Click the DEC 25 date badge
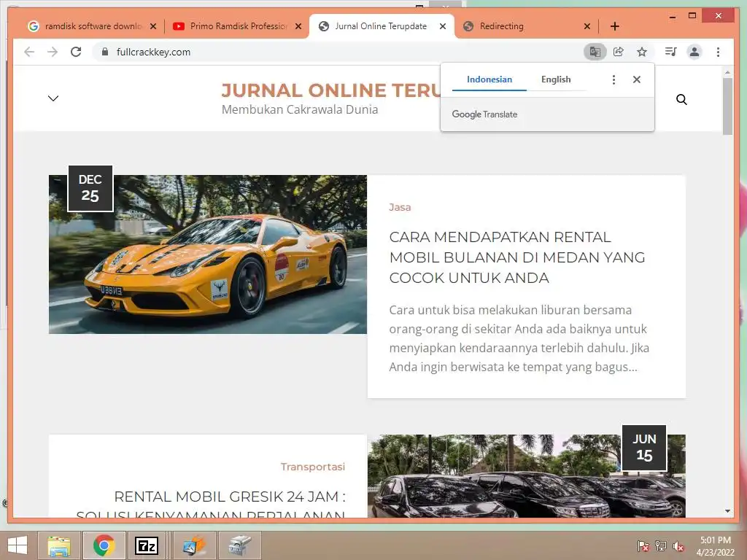Screen dimensions: 747x560 [90, 188]
